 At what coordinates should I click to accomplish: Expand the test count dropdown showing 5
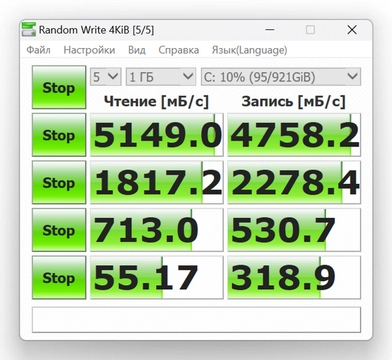click(105, 77)
